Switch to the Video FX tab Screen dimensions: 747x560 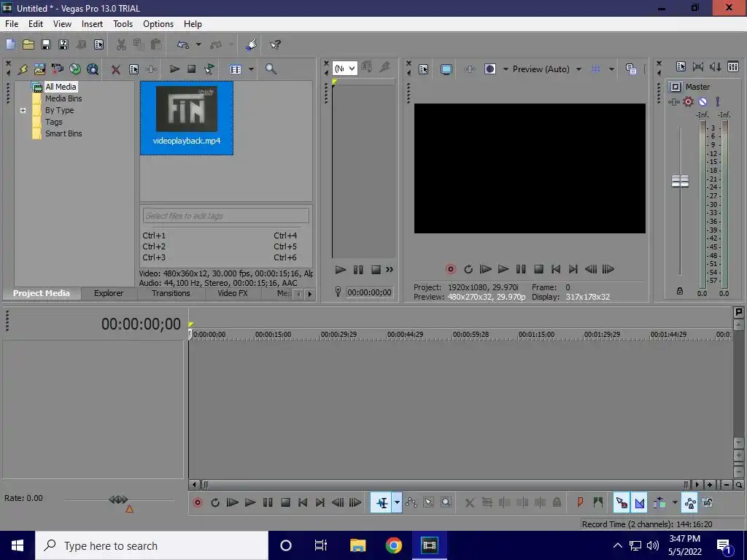[x=233, y=293]
